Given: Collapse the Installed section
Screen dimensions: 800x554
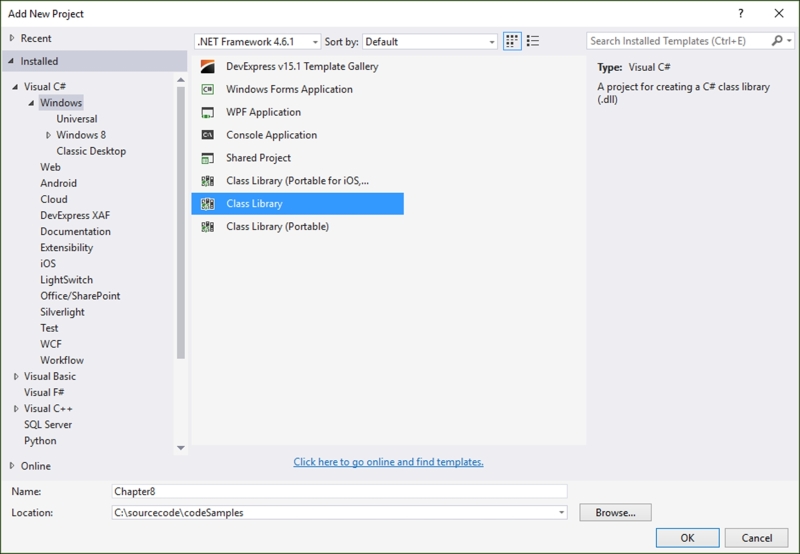Looking at the screenshot, I should [x=11, y=61].
